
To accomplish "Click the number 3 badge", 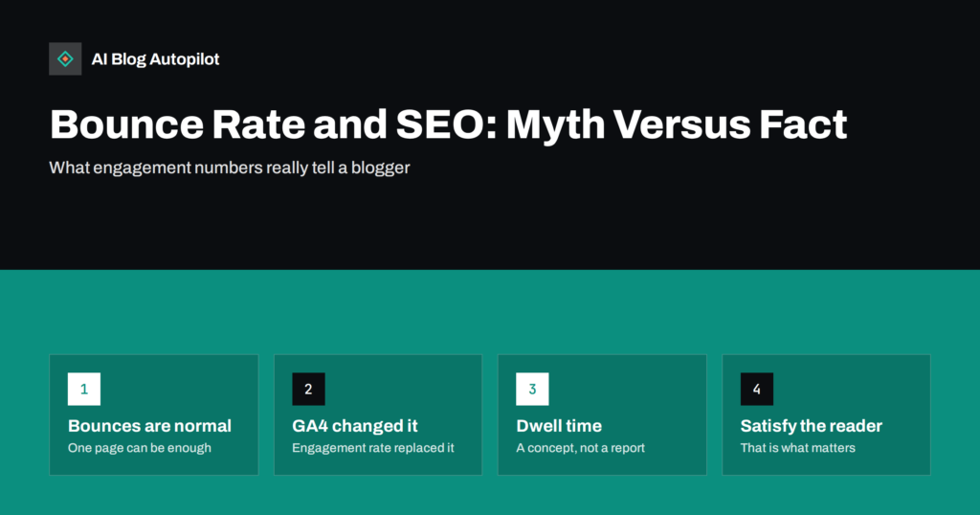I will [532, 389].
